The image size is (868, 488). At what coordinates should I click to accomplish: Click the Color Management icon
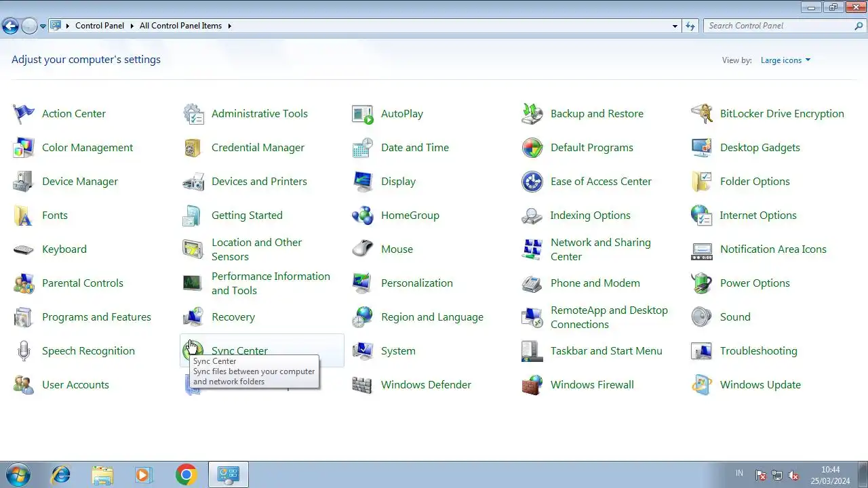(24, 148)
